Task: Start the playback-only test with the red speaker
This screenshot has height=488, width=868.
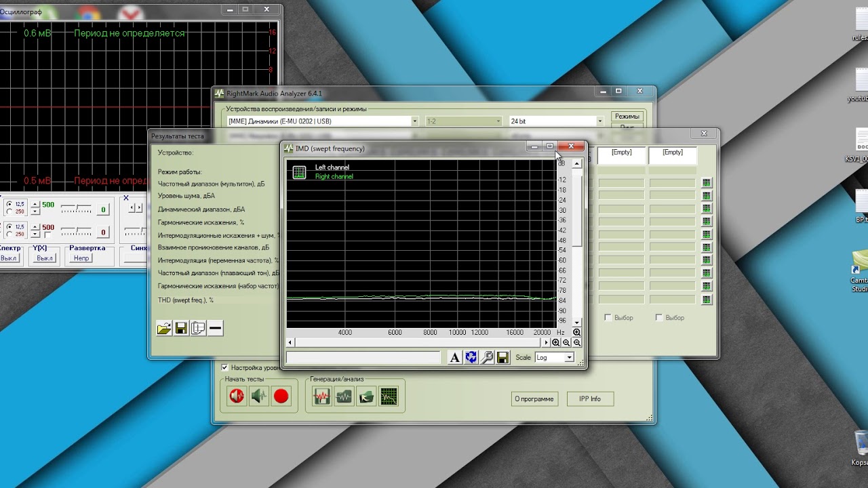Action: pyautogui.click(x=237, y=396)
